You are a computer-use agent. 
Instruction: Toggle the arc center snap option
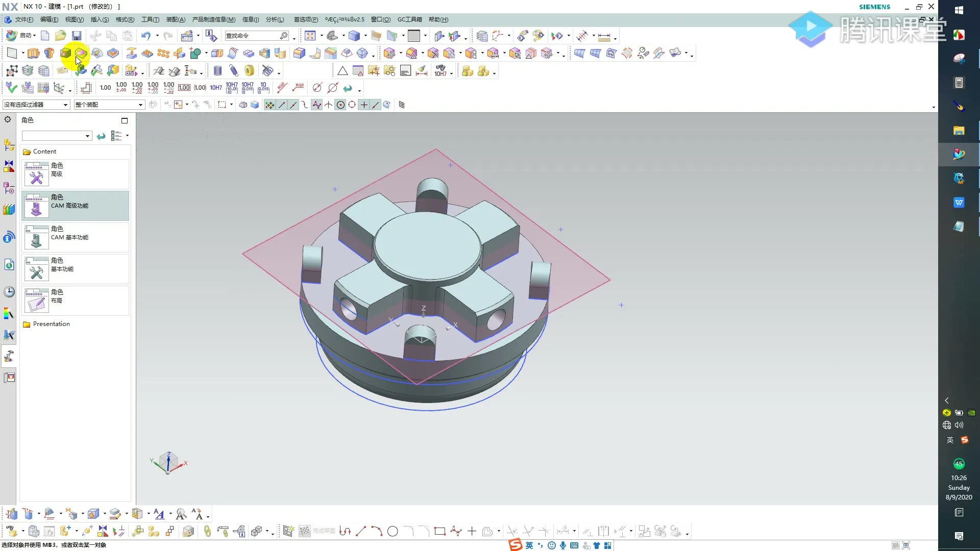pos(341,105)
